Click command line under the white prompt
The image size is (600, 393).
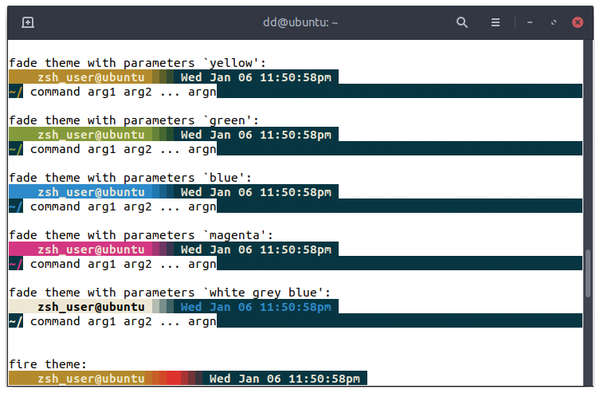point(123,321)
